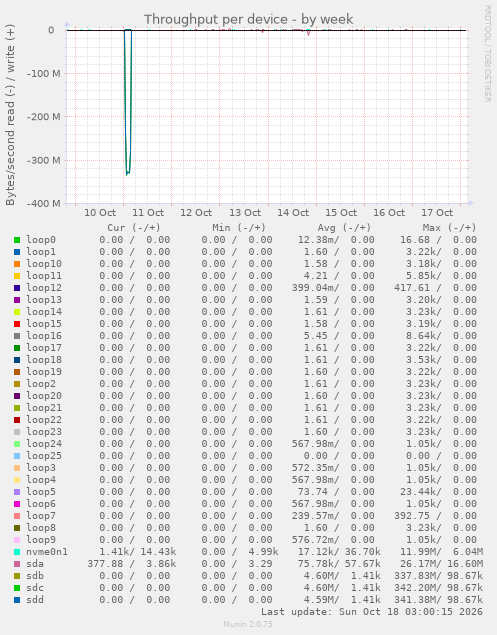Click the 'Last update: Sun Oct 18 03:00:15 2026' line
The image size is (497, 635).
371,612
